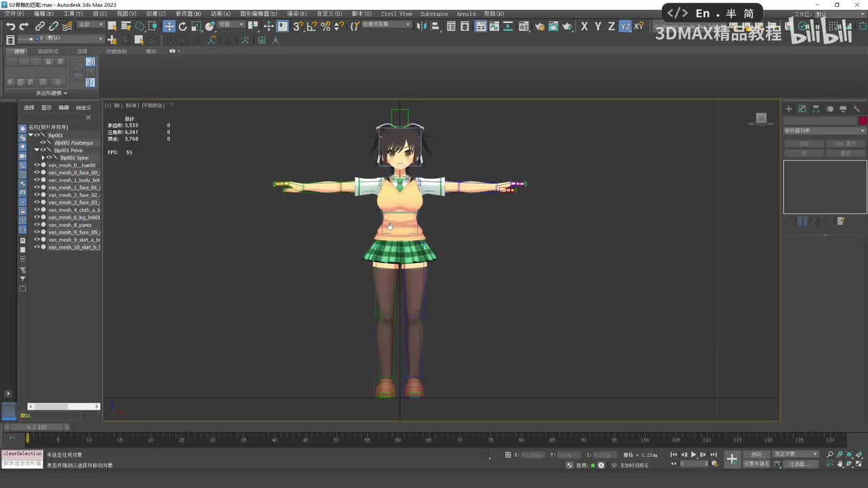The width and height of the screenshot is (868, 488).
Task: Restrict the axis to Z
Action: [x=611, y=26]
